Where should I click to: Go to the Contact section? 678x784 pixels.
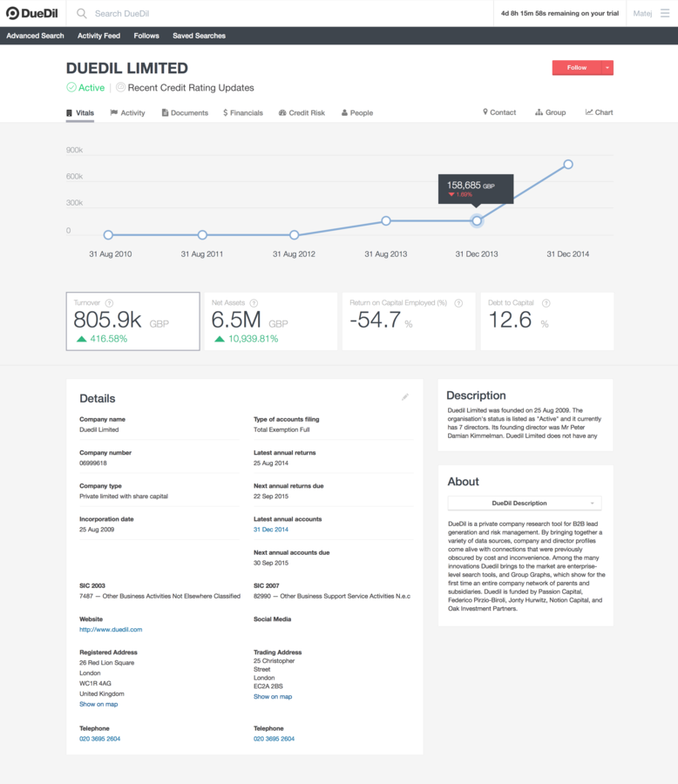(499, 112)
